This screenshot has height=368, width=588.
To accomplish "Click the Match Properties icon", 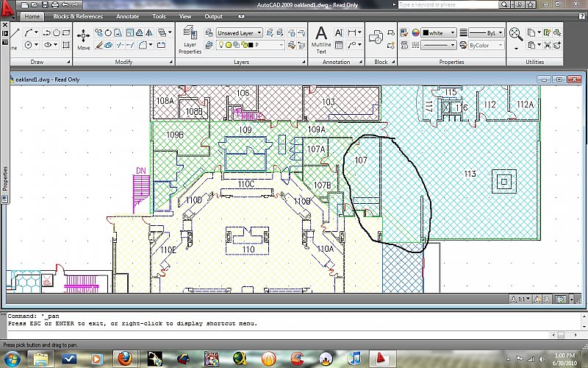I will pyautogui.click(x=404, y=32).
